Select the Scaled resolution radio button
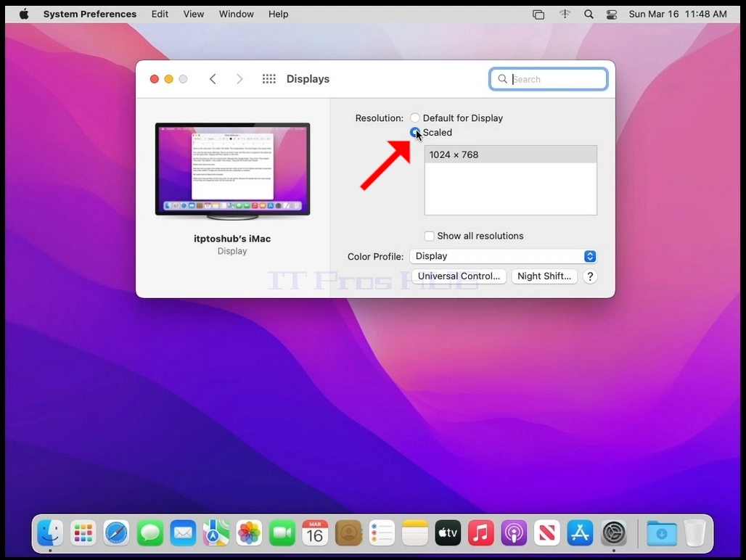 pyautogui.click(x=415, y=132)
